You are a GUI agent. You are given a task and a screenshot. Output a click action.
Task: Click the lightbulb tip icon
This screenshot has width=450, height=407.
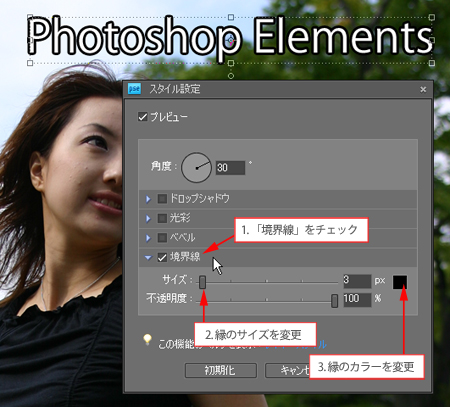[x=147, y=340]
